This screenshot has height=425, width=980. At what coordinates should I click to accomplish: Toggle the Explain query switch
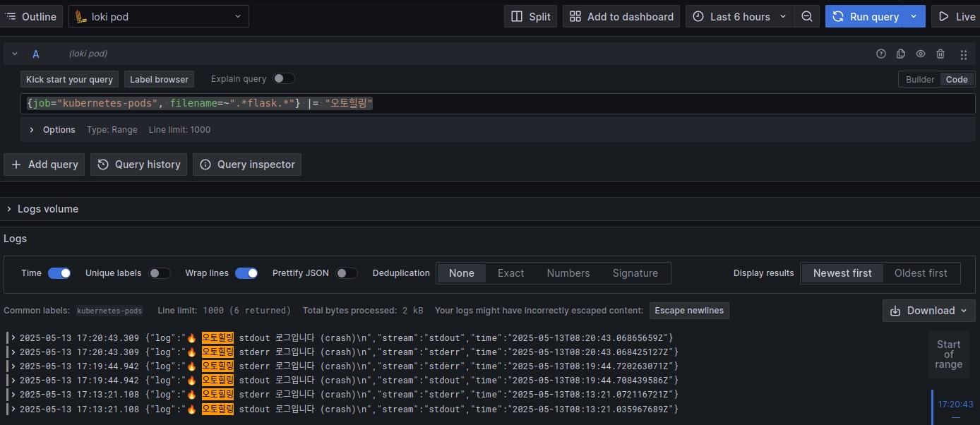(284, 79)
